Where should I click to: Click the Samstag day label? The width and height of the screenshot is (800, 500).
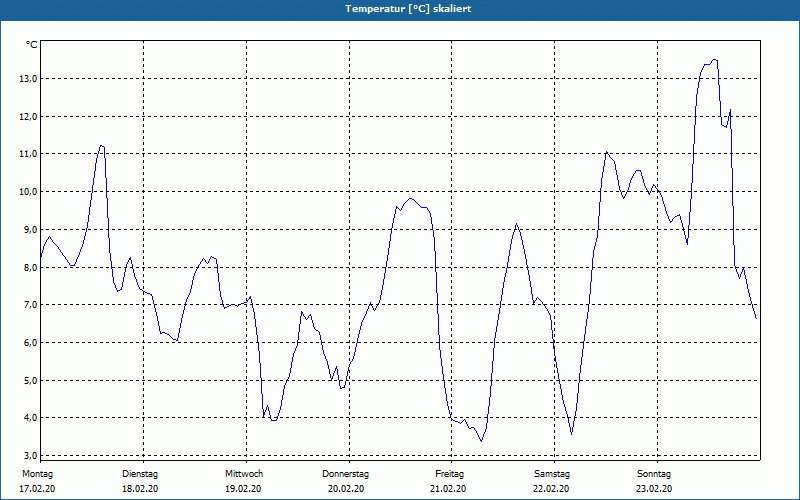pos(552,474)
